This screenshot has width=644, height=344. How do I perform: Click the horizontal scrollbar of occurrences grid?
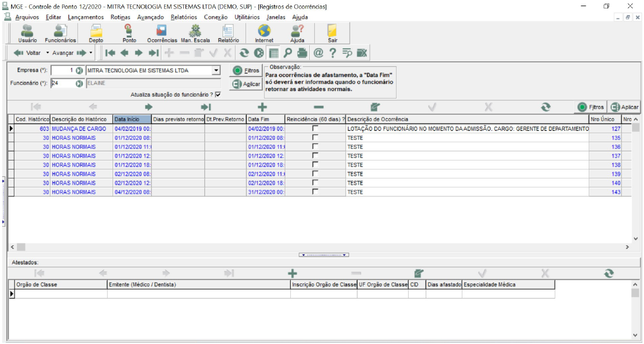(x=319, y=247)
